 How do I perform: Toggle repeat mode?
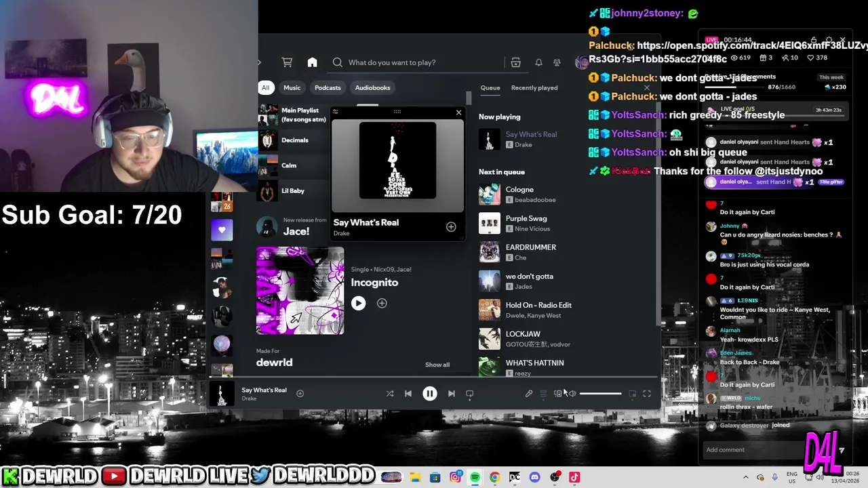pos(469,394)
